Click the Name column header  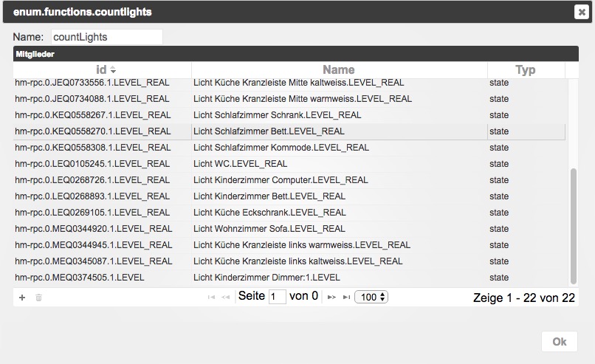pyautogui.click(x=339, y=70)
